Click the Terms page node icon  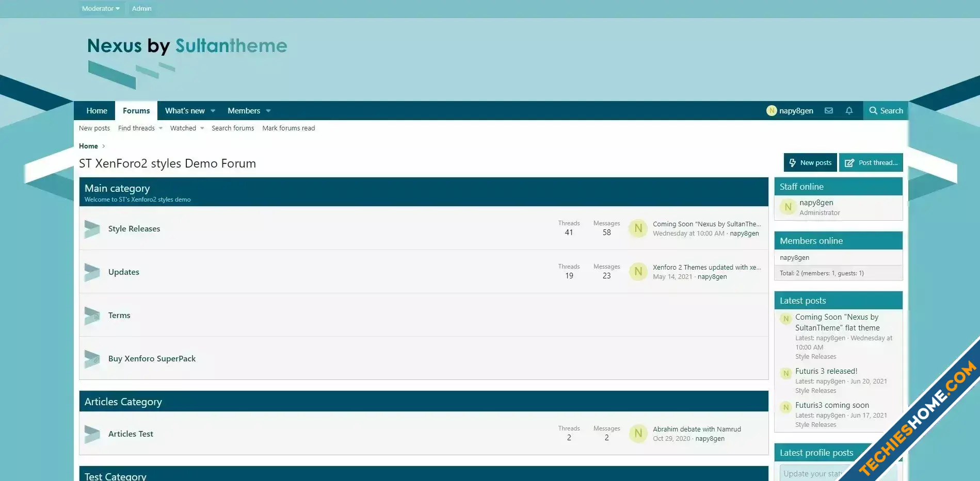pyautogui.click(x=92, y=316)
